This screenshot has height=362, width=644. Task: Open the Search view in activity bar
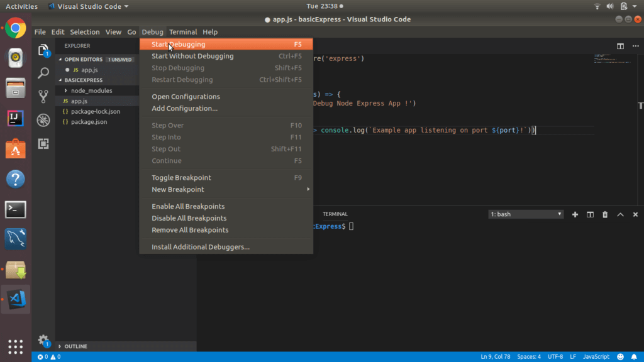point(43,73)
